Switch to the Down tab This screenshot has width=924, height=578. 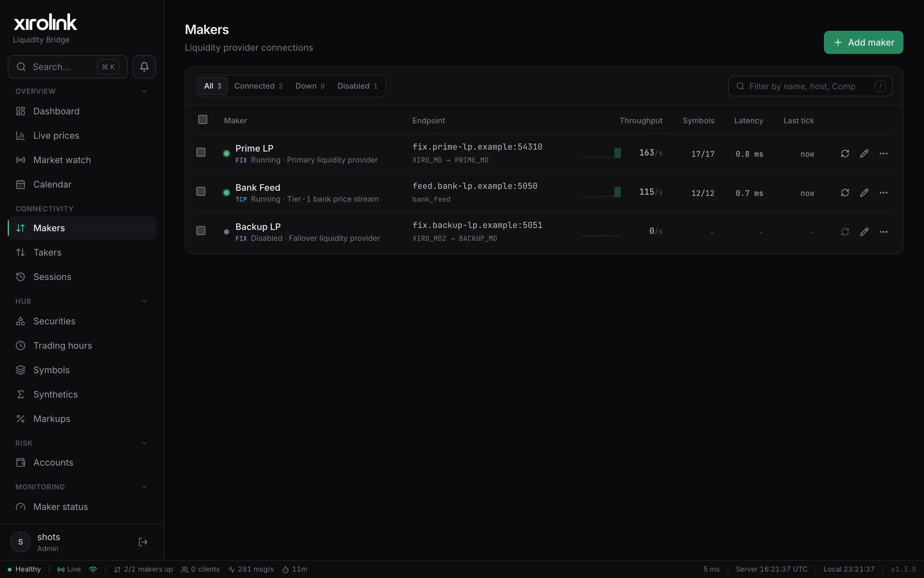310,86
